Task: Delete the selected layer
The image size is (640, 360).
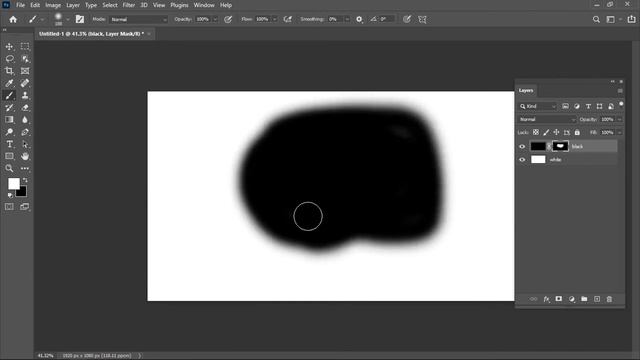Action: click(x=609, y=299)
